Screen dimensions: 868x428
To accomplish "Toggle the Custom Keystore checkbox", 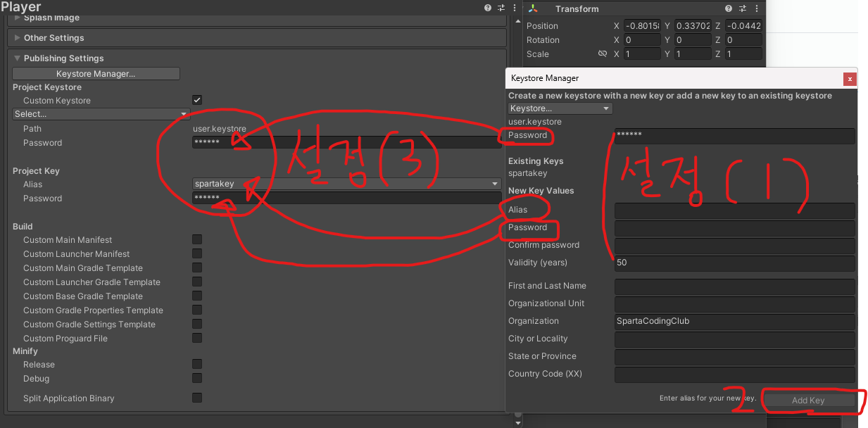I will point(197,101).
